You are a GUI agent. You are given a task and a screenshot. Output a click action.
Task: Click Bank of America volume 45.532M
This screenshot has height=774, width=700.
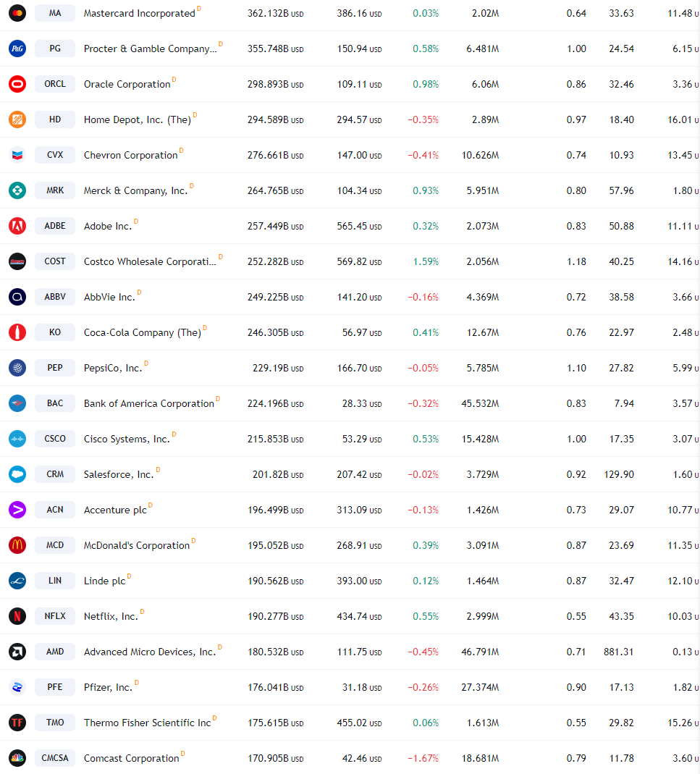pyautogui.click(x=481, y=403)
